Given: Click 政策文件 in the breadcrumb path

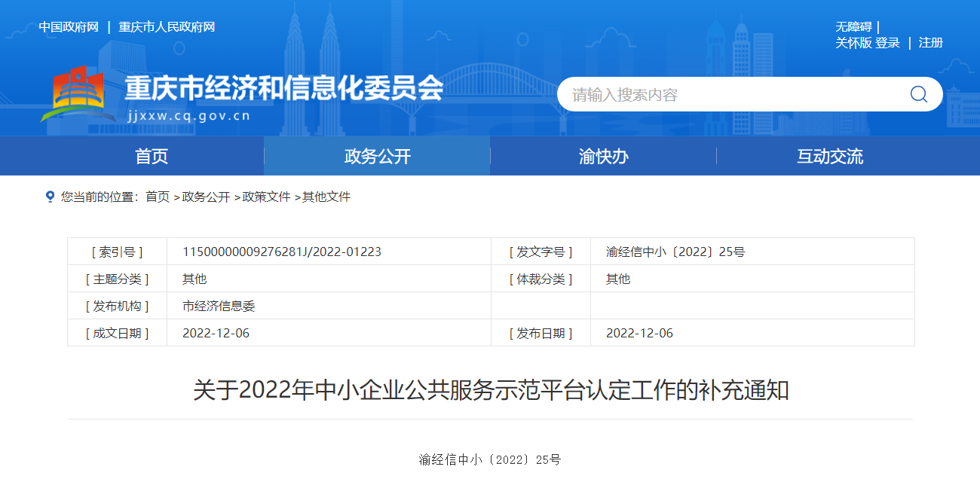Looking at the screenshot, I should coord(266,197).
